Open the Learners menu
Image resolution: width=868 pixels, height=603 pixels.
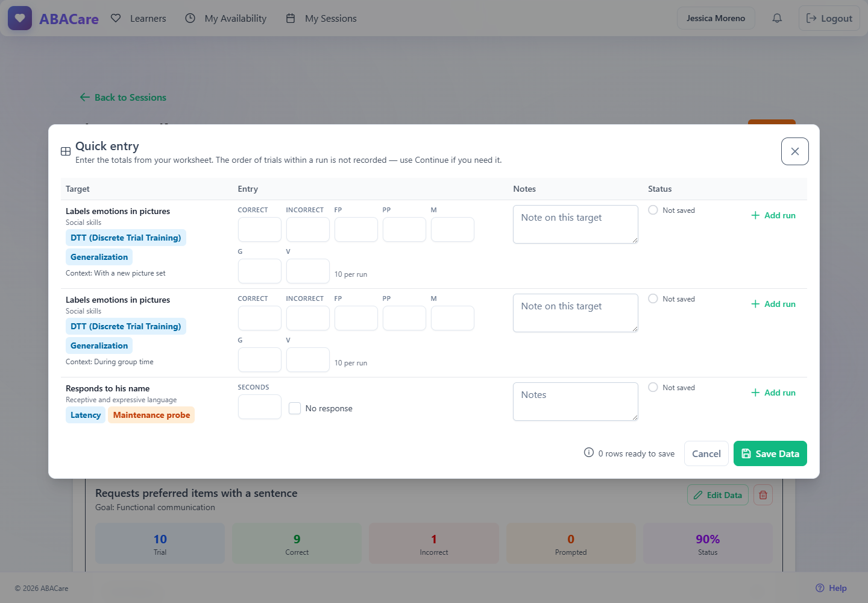click(x=139, y=18)
